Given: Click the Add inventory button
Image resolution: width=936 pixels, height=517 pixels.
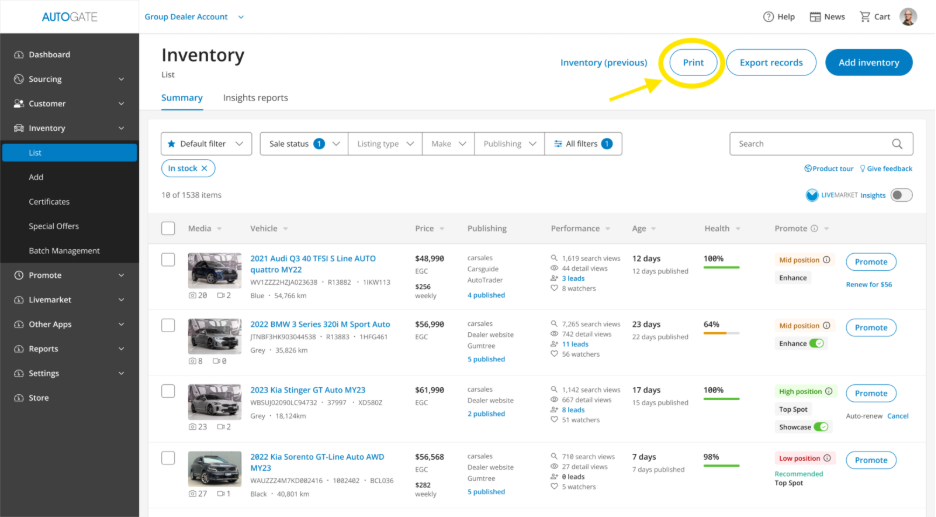Looking at the screenshot, I should 868,63.
